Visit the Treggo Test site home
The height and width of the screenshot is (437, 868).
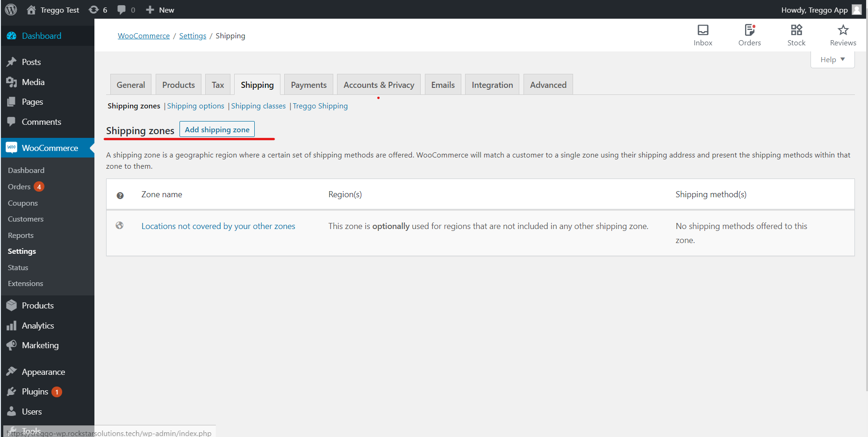[x=53, y=10]
